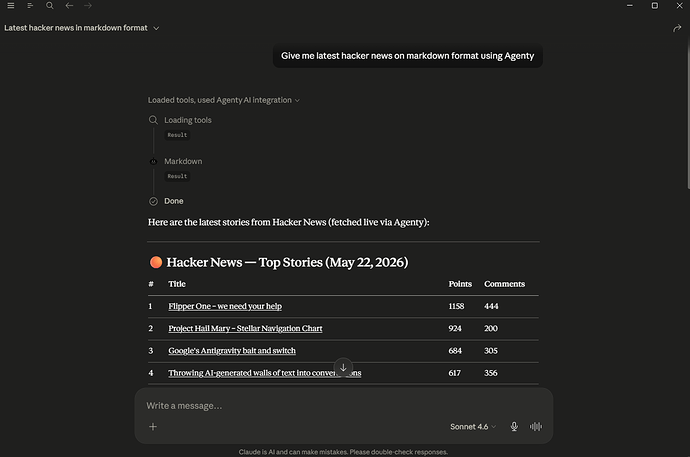690x457 pixels.
Task: Click the Points column header
Action: point(460,284)
